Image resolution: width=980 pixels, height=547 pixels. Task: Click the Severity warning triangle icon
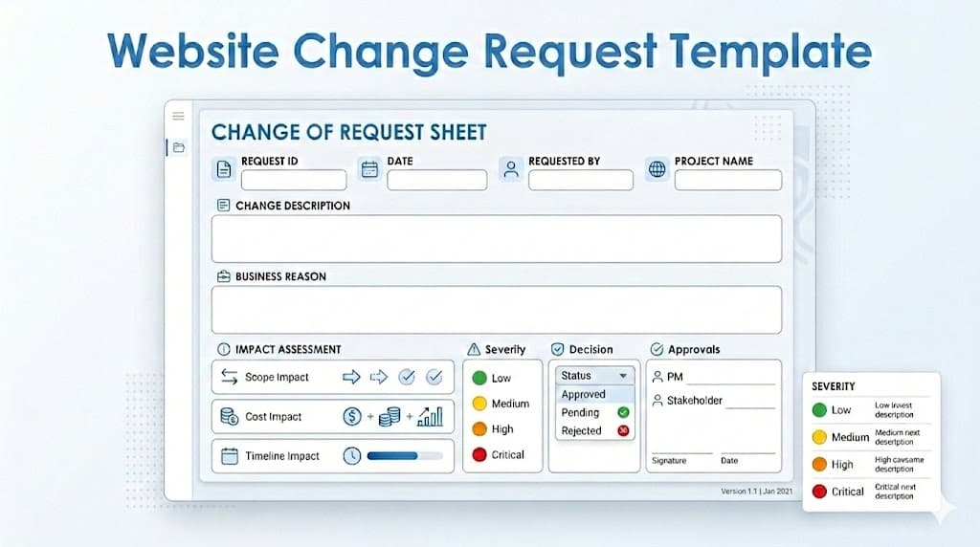[x=475, y=349]
